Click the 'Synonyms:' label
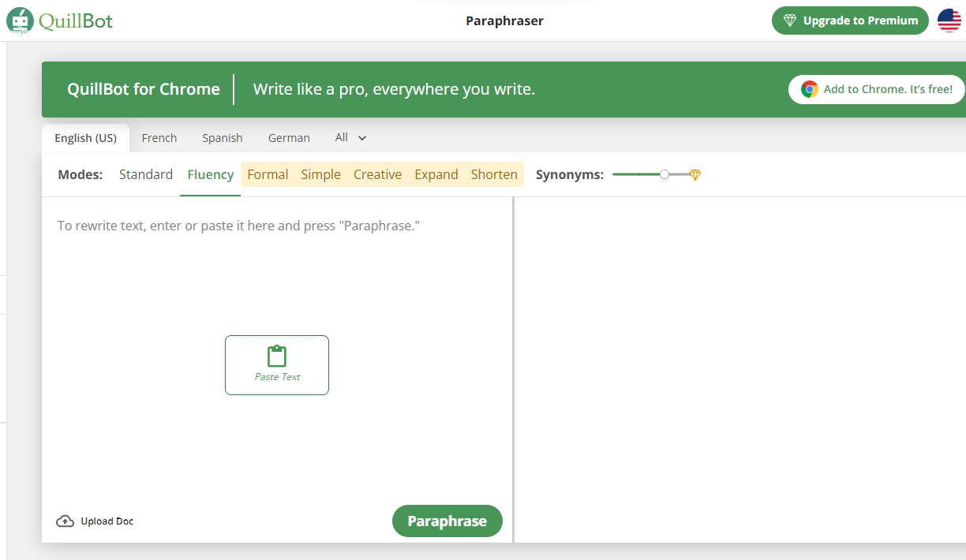Viewport: 966px width, 560px height. pos(570,175)
